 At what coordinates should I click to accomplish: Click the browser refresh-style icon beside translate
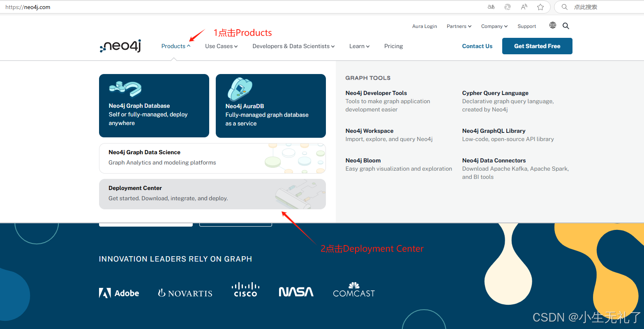coord(508,7)
